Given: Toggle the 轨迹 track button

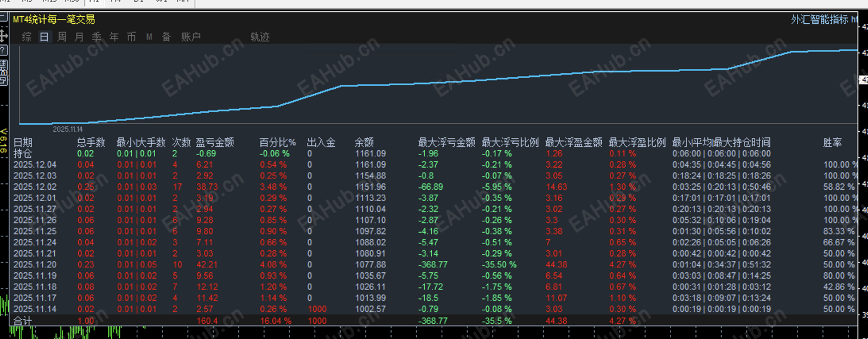Looking at the screenshot, I should click(x=260, y=37).
